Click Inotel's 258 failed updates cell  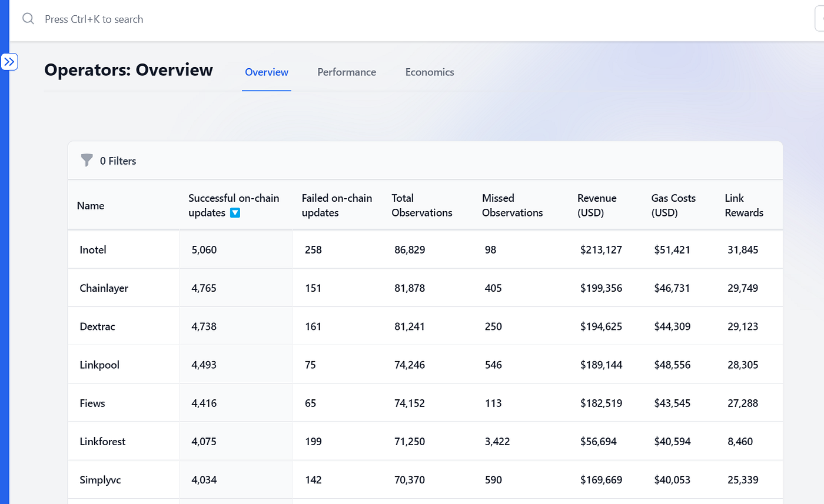click(x=313, y=250)
